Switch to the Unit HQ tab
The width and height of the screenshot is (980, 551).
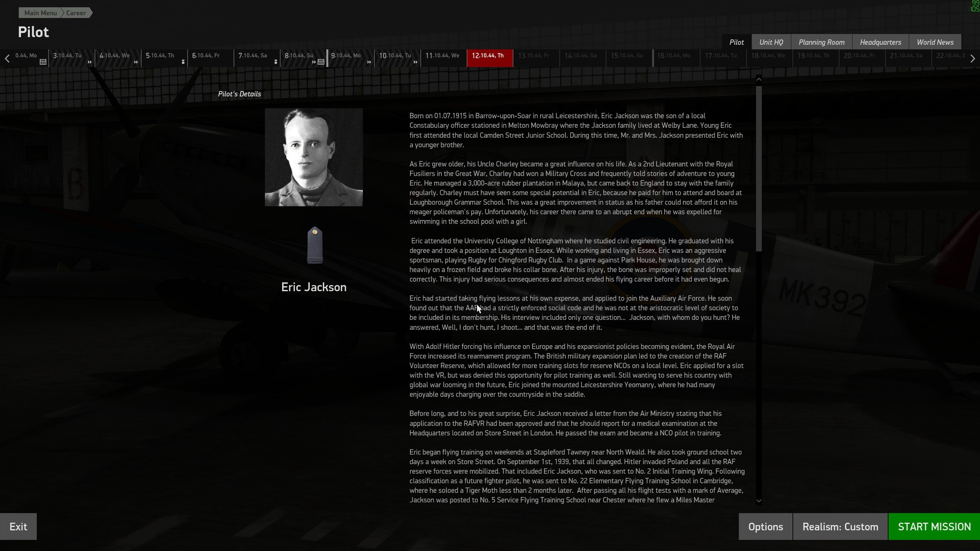pyautogui.click(x=771, y=42)
